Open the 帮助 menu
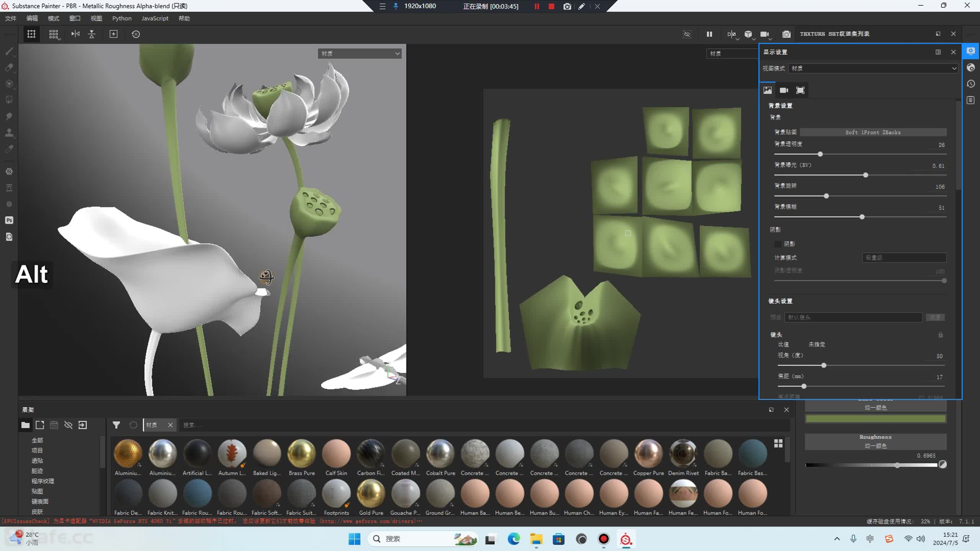The width and height of the screenshot is (980, 551). pos(184,18)
